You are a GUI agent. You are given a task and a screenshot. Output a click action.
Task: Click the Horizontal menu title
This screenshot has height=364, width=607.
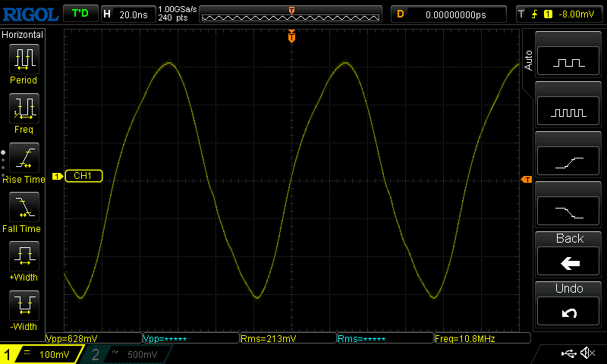click(x=22, y=35)
